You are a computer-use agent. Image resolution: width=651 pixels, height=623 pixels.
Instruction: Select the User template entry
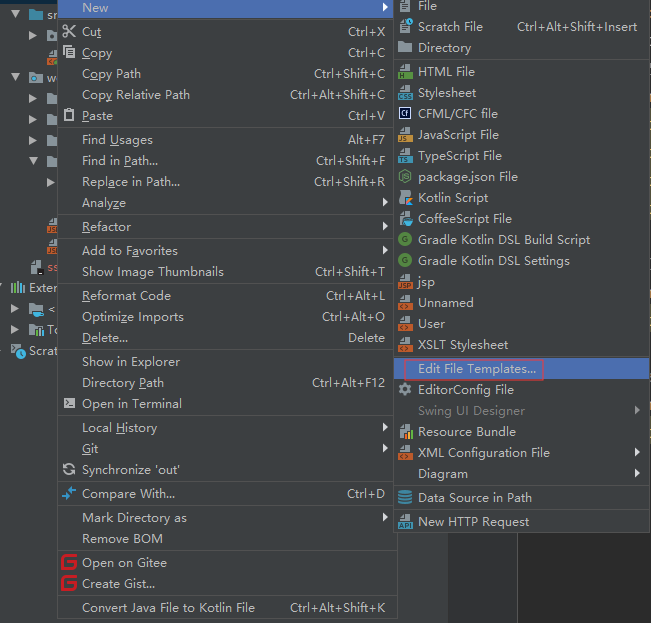(x=521, y=324)
